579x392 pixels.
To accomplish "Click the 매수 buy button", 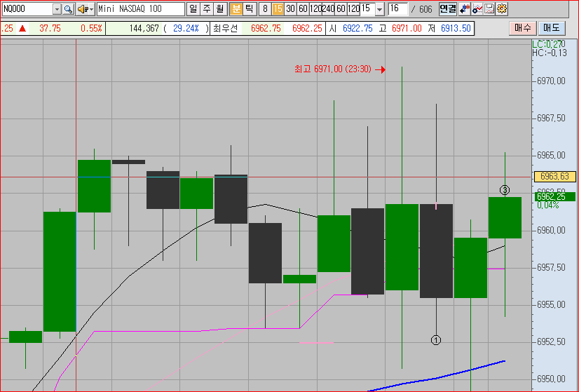I will (x=522, y=28).
